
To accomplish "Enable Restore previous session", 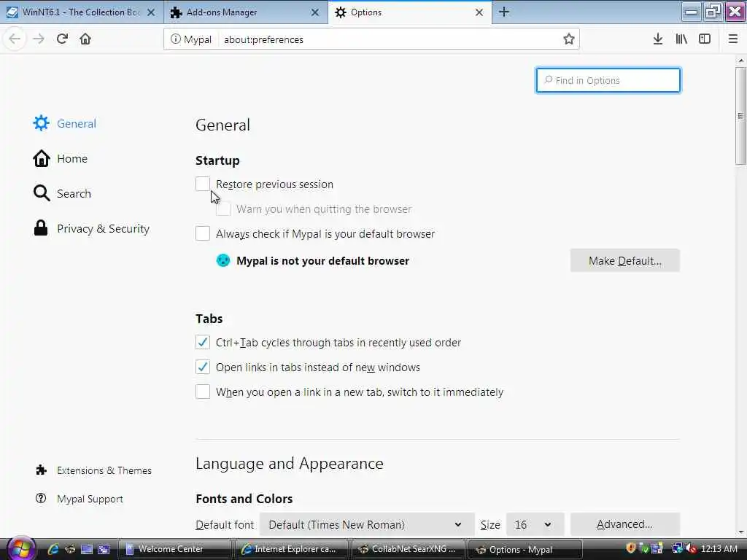I will coord(203,184).
